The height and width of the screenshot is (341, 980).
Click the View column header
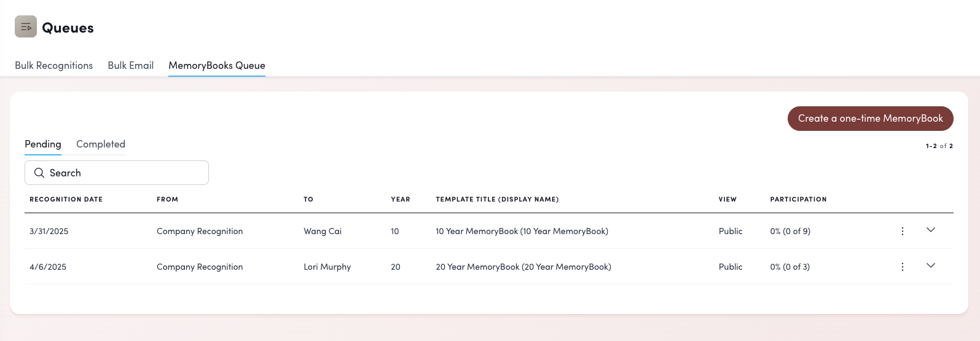pyautogui.click(x=727, y=200)
